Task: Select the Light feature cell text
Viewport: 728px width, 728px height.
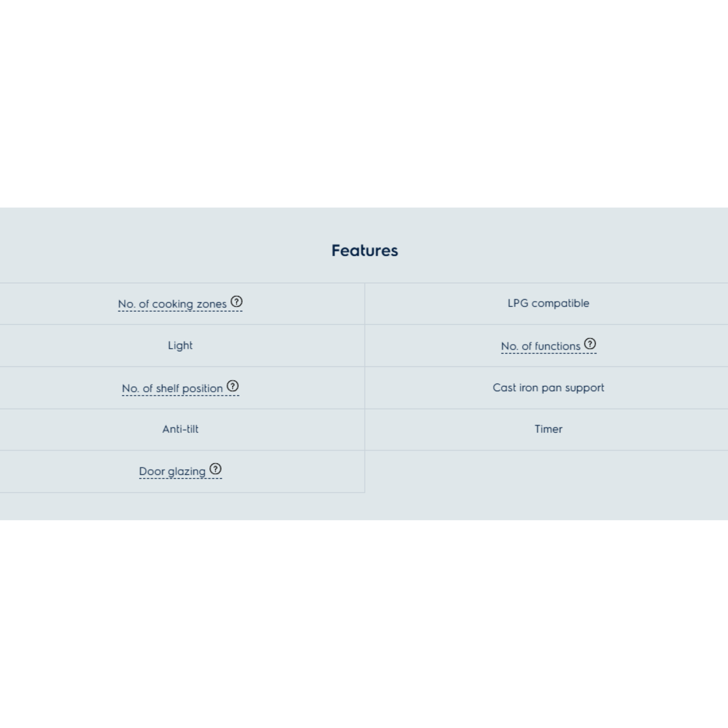Action: pos(180,346)
